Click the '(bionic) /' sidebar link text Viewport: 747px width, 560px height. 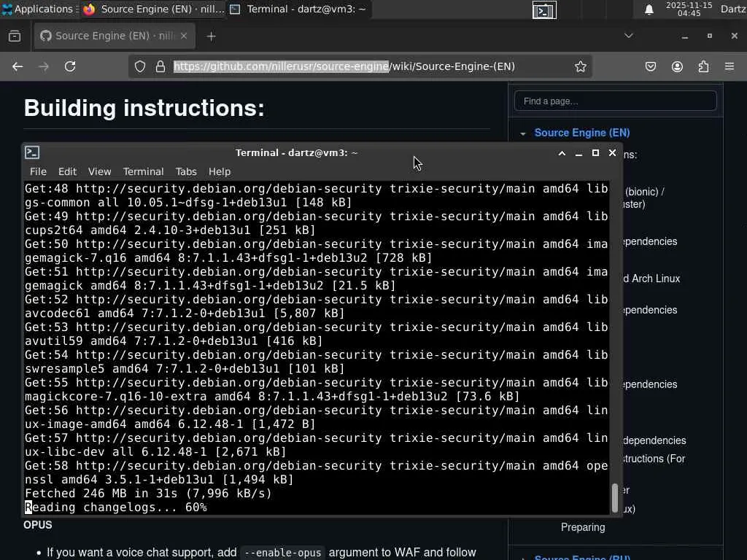click(x=645, y=192)
